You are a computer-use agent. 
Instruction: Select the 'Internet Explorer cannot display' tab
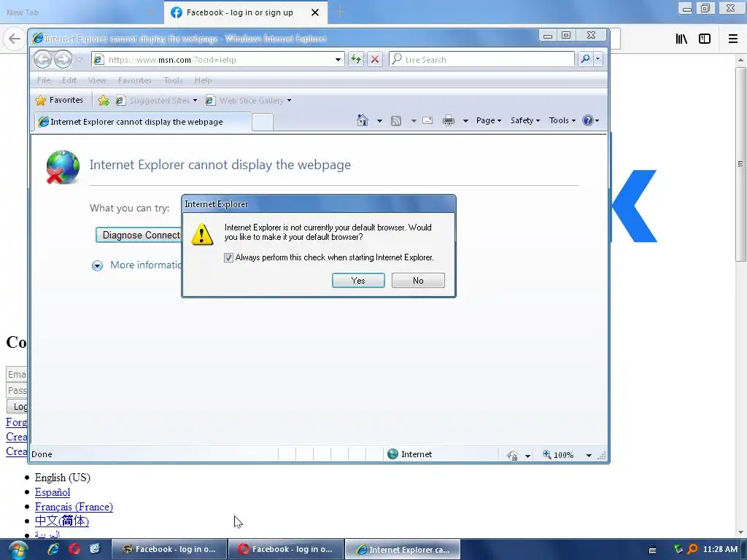(143, 122)
